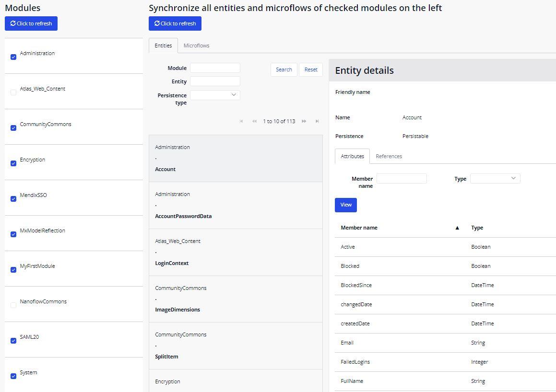Click the synchronize refresh icon above the tabs

click(158, 23)
